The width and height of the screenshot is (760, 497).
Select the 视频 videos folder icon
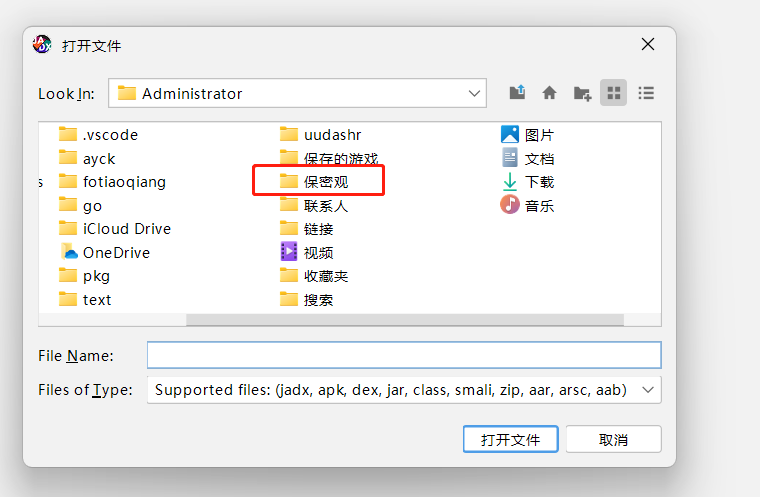pyautogui.click(x=289, y=252)
